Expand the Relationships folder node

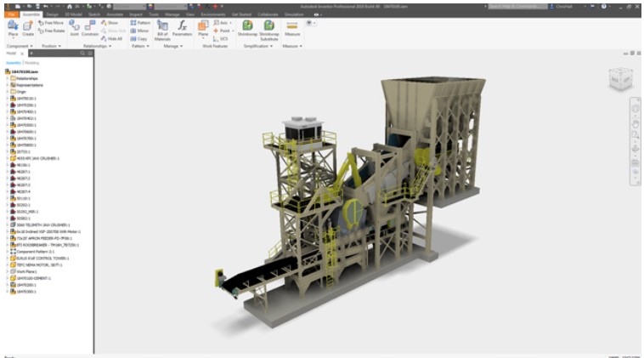(8, 78)
